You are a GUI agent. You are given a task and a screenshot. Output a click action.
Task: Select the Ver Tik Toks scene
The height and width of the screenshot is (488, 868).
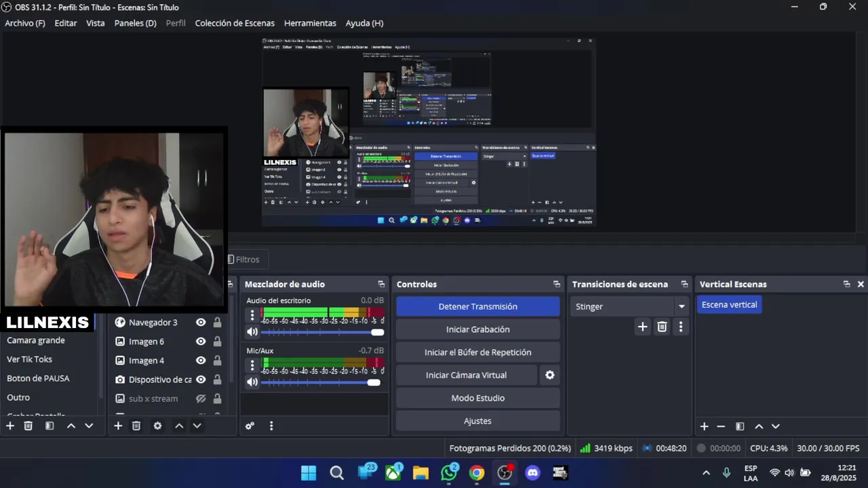[29, 359]
